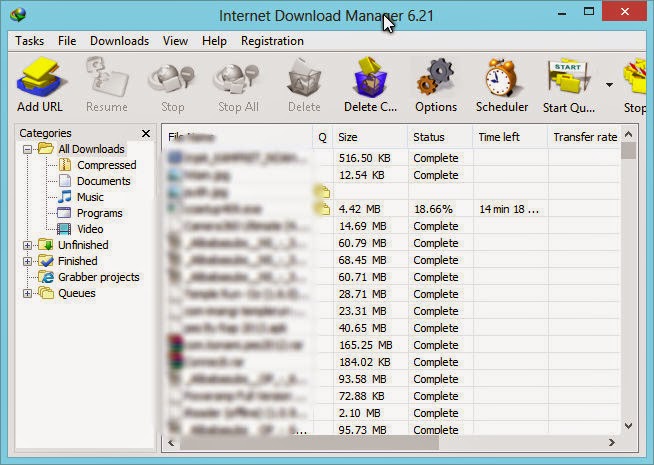Click the list scroll down arrow

click(629, 426)
